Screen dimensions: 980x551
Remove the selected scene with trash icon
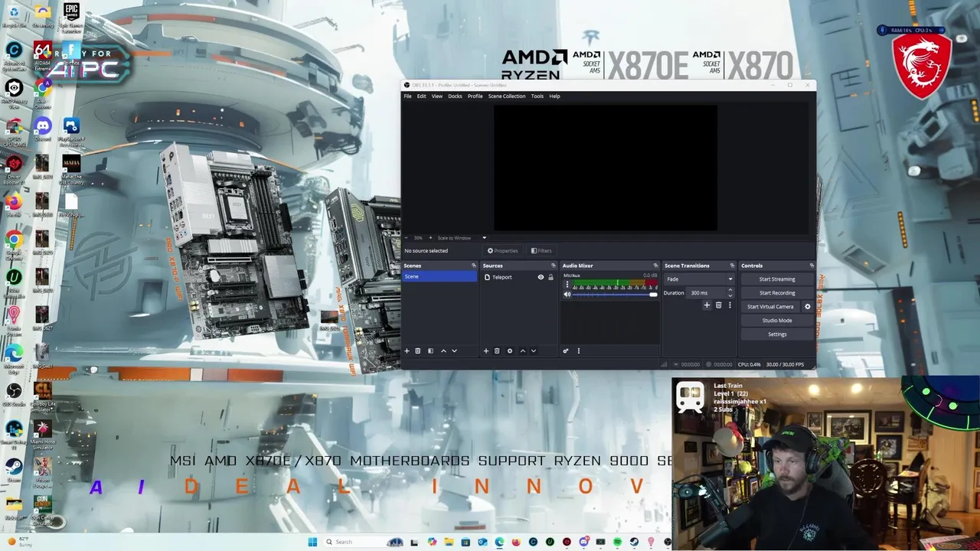pos(417,350)
